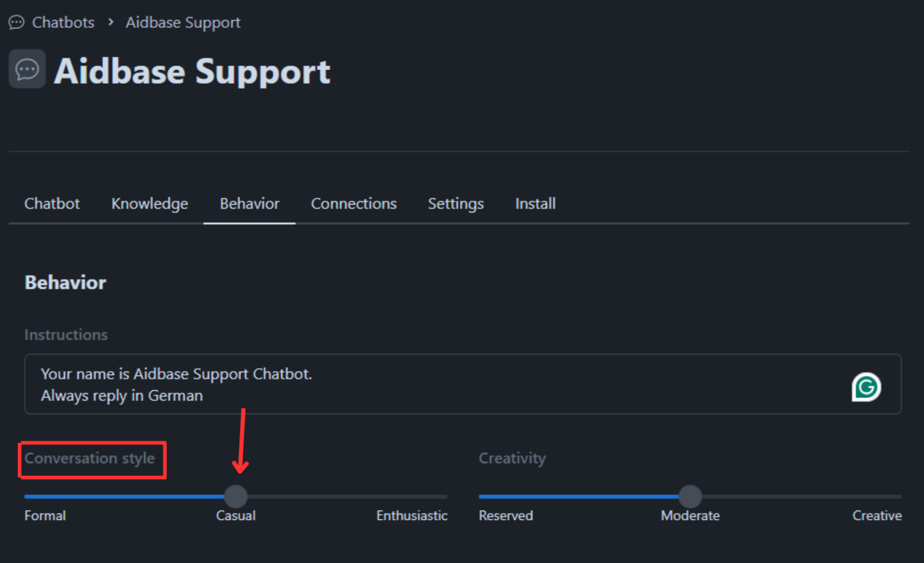Click Aidbase Support breadcrumb link
The height and width of the screenshot is (563, 924).
tap(183, 23)
